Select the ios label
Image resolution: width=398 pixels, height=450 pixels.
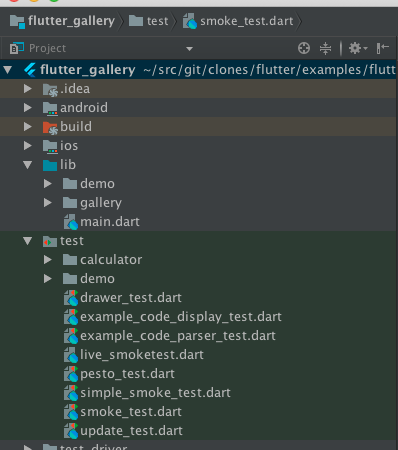pyautogui.click(x=69, y=146)
